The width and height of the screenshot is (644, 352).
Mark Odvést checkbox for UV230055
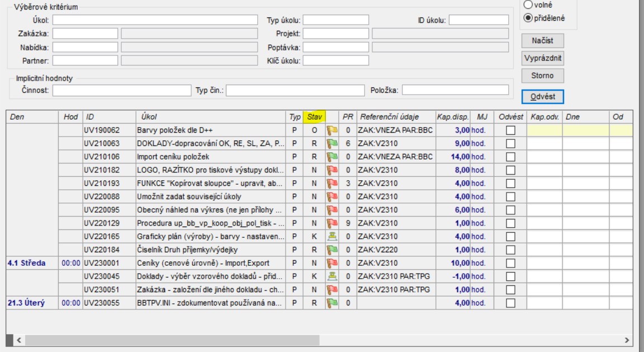[510, 303]
